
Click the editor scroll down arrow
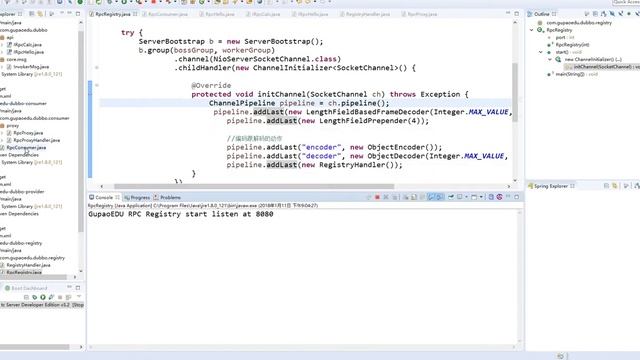coord(515,180)
